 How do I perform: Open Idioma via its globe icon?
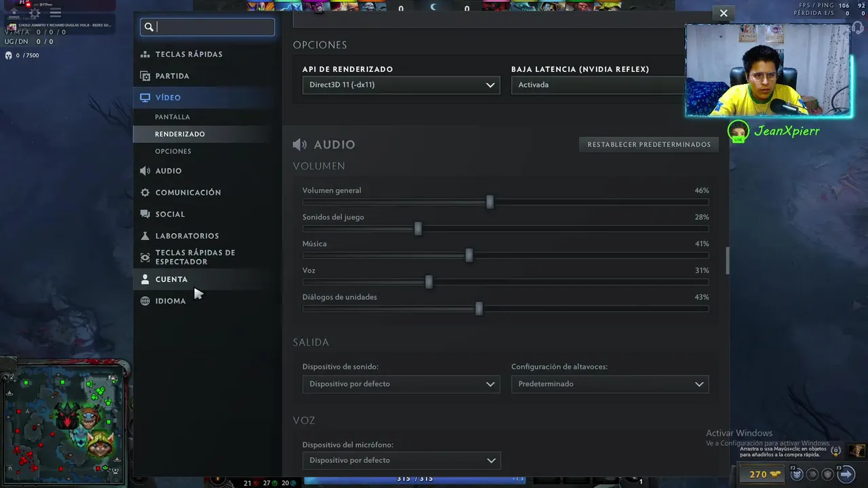145,301
